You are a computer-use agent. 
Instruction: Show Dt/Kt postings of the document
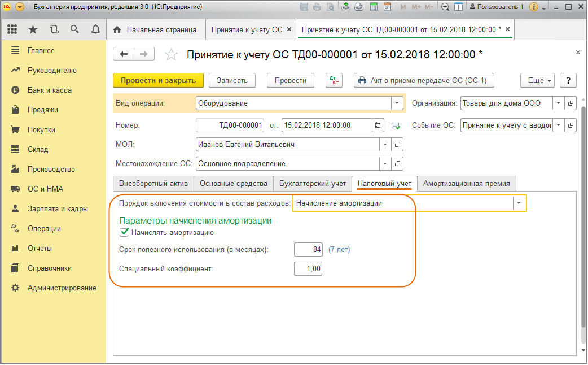[x=334, y=80]
